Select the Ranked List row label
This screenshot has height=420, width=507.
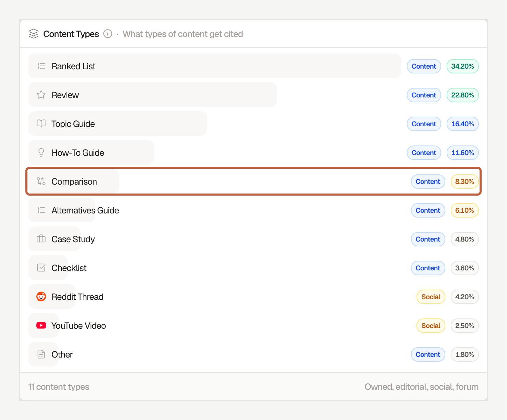73,66
